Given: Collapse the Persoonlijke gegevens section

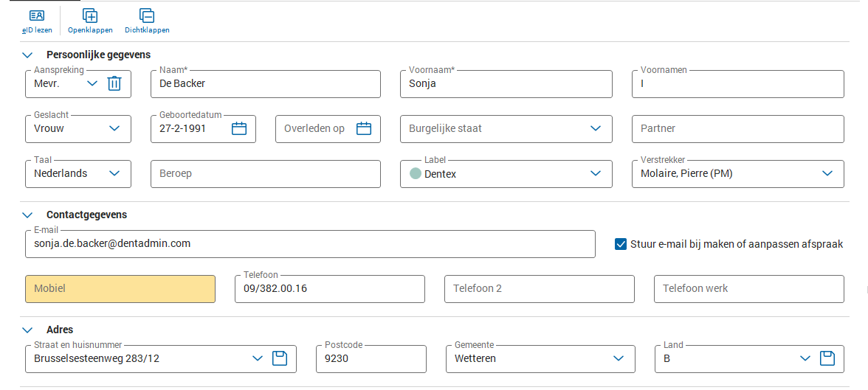Looking at the screenshot, I should click(x=27, y=55).
